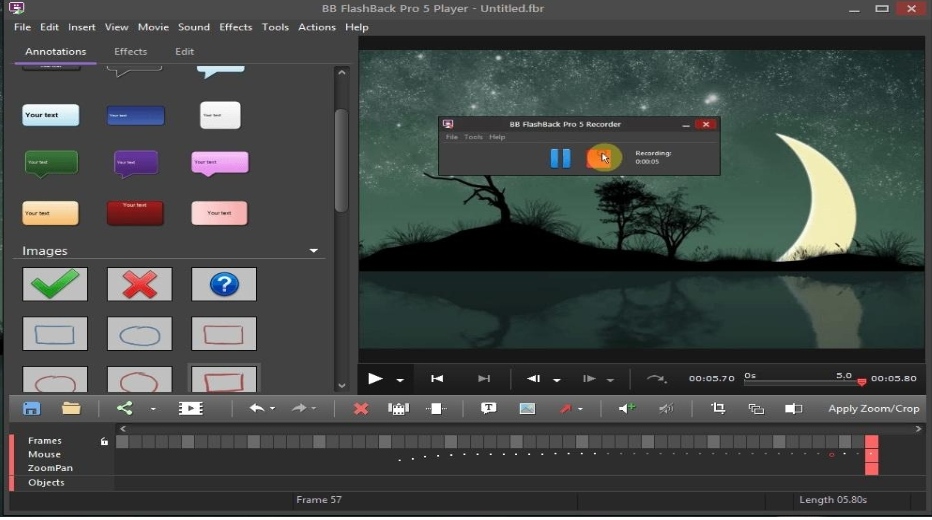The height and width of the screenshot is (520, 932).
Task: Open the Insert menu
Action: click(81, 27)
